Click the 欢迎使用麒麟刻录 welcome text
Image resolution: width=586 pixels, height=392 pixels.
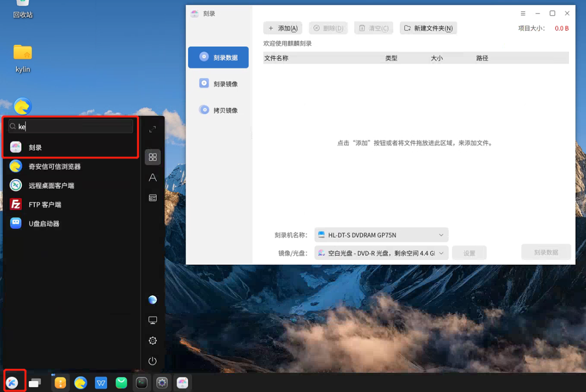click(x=288, y=43)
